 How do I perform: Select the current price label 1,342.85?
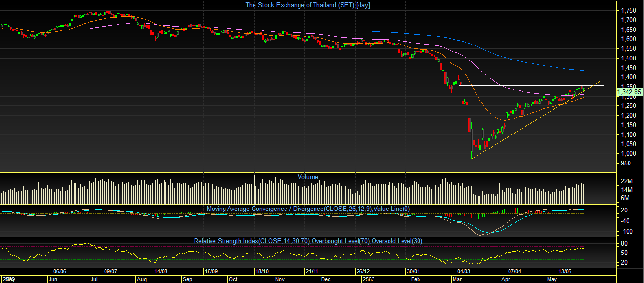(x=629, y=92)
